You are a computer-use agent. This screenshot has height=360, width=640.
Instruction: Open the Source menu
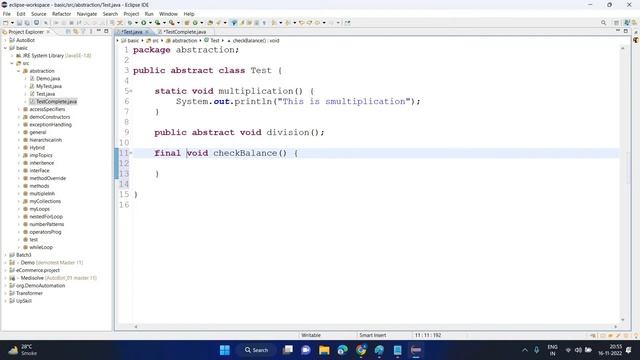39,14
